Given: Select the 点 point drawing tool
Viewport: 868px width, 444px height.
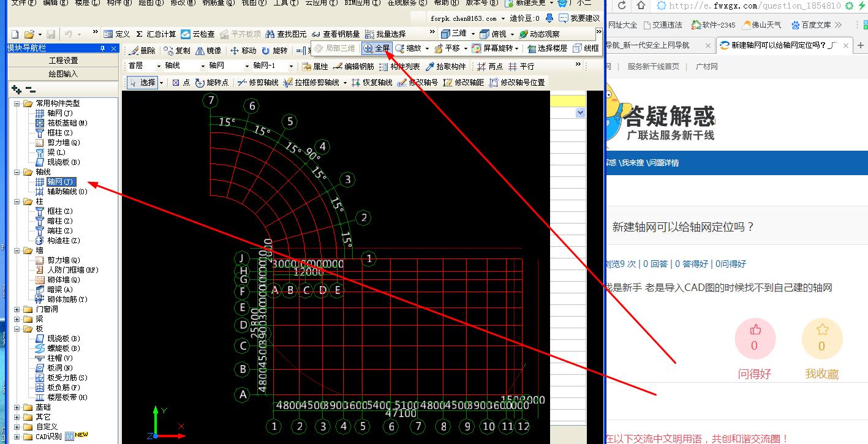Looking at the screenshot, I should [x=181, y=83].
